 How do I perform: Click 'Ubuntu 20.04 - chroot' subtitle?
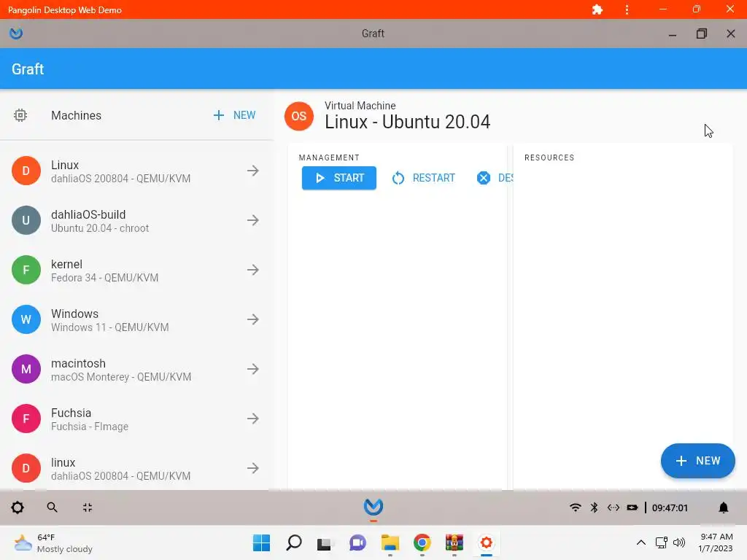pos(100,228)
